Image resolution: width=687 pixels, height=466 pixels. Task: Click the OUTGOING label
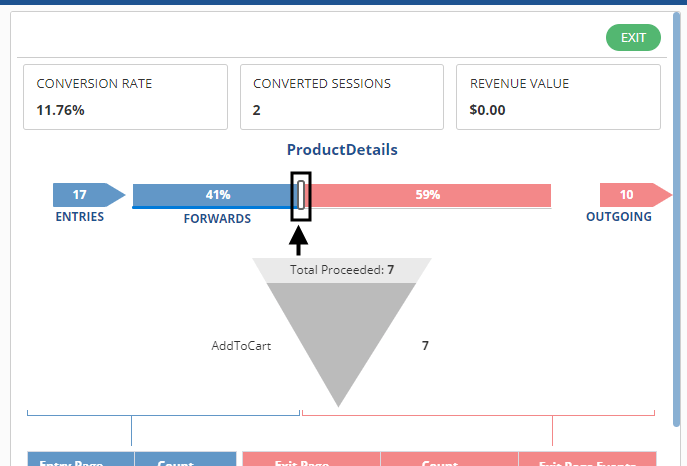point(619,217)
